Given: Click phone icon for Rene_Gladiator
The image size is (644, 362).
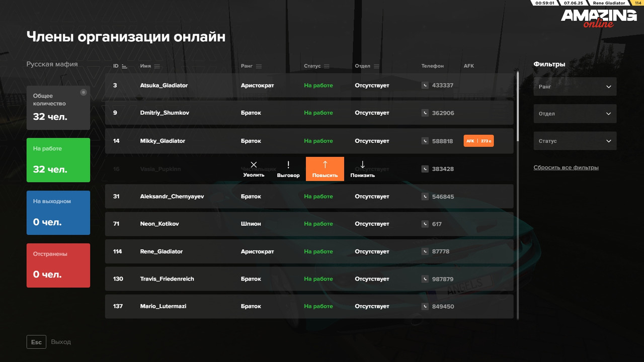Looking at the screenshot, I should [x=425, y=251].
